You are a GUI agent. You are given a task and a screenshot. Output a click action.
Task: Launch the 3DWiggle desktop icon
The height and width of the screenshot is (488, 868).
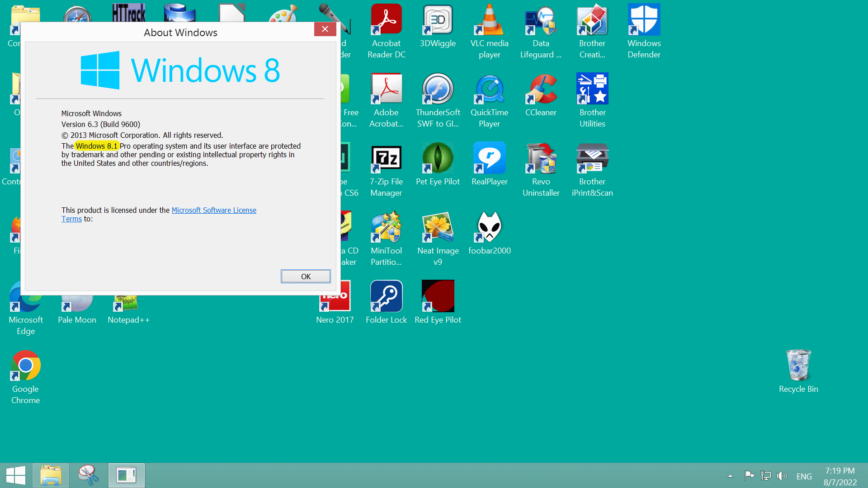click(438, 26)
